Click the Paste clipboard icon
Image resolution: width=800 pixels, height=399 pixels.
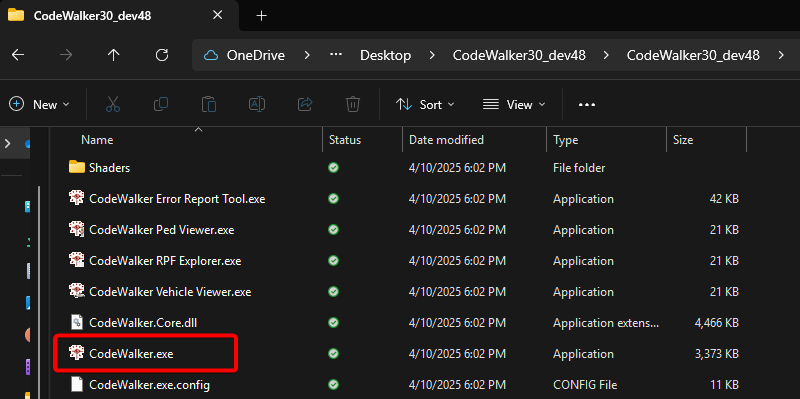209,105
